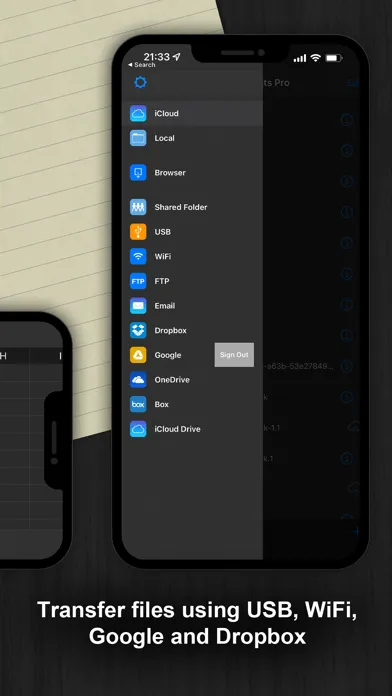Click the Google Drive yellow icon
The image size is (392, 696).
(138, 355)
